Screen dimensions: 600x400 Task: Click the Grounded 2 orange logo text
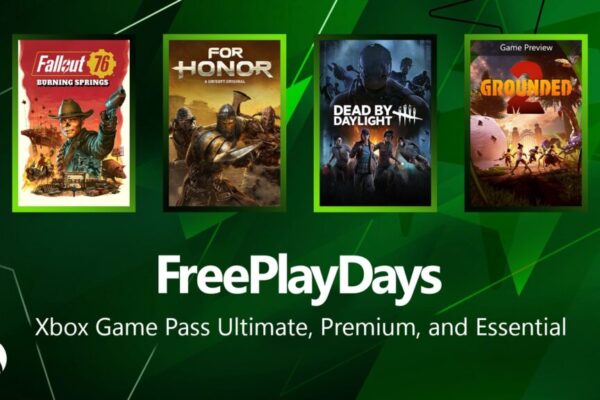click(x=526, y=88)
